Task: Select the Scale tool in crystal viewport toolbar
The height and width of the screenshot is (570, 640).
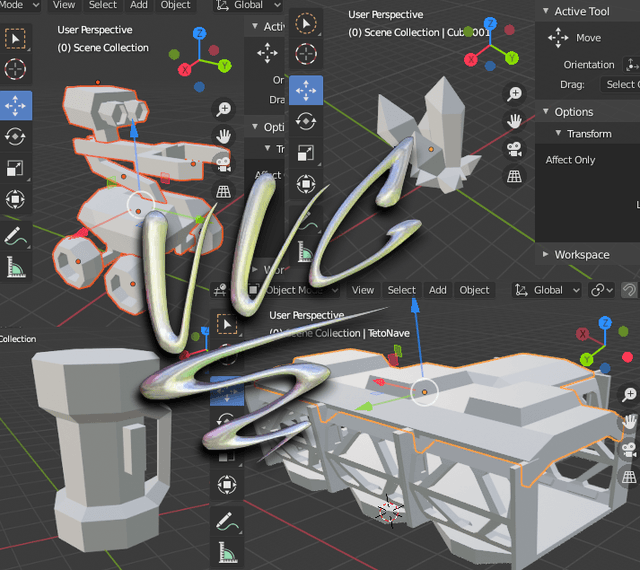Action: point(306,153)
